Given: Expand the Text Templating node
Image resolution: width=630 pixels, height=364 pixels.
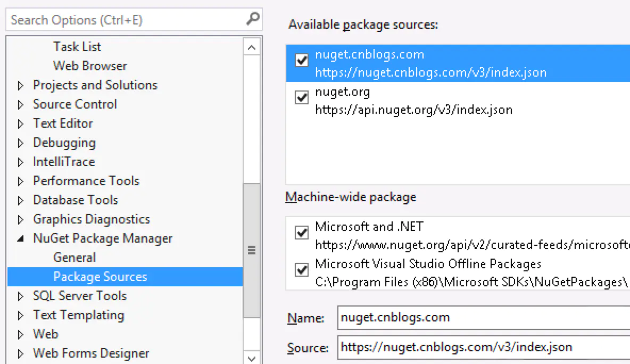Looking at the screenshot, I should (x=21, y=316).
